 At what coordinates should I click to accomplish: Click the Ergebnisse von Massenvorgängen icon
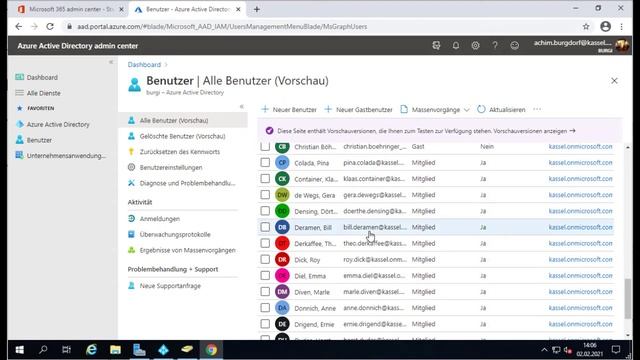click(x=131, y=250)
